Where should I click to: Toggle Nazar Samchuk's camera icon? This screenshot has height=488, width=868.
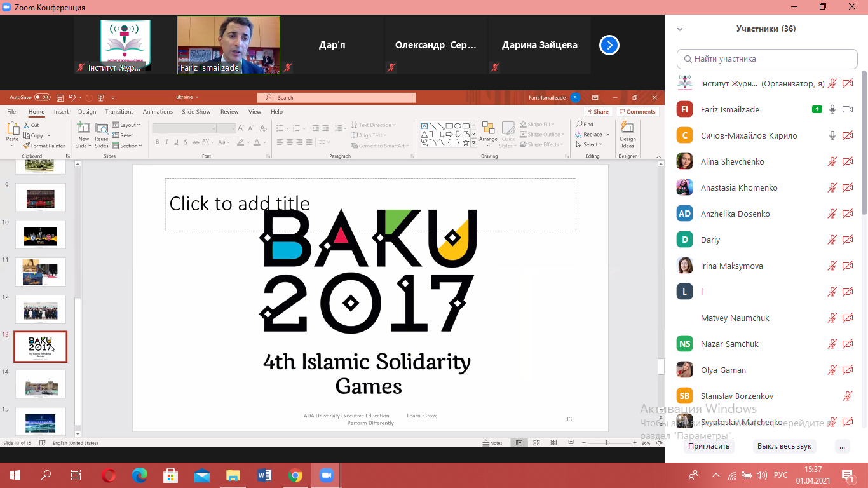847,344
